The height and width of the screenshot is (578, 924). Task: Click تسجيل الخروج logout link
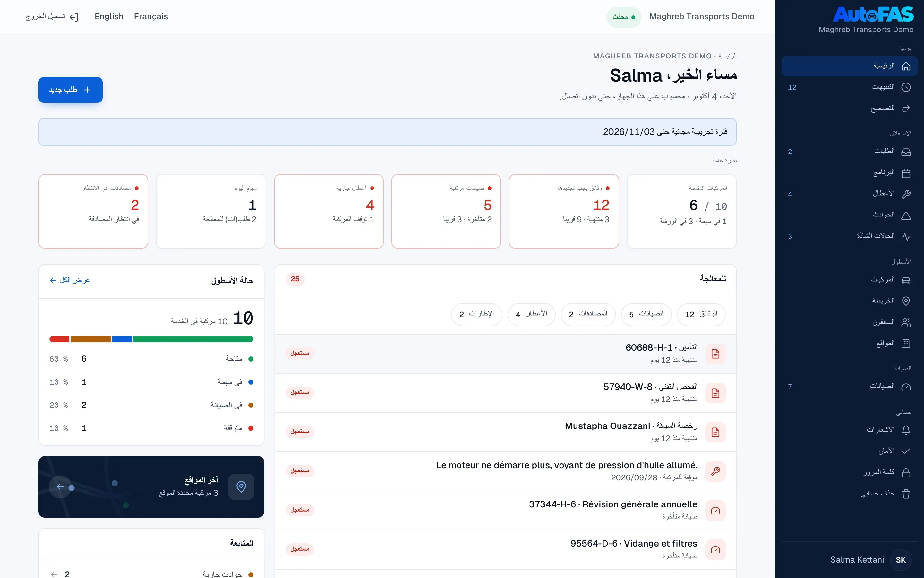(52, 16)
